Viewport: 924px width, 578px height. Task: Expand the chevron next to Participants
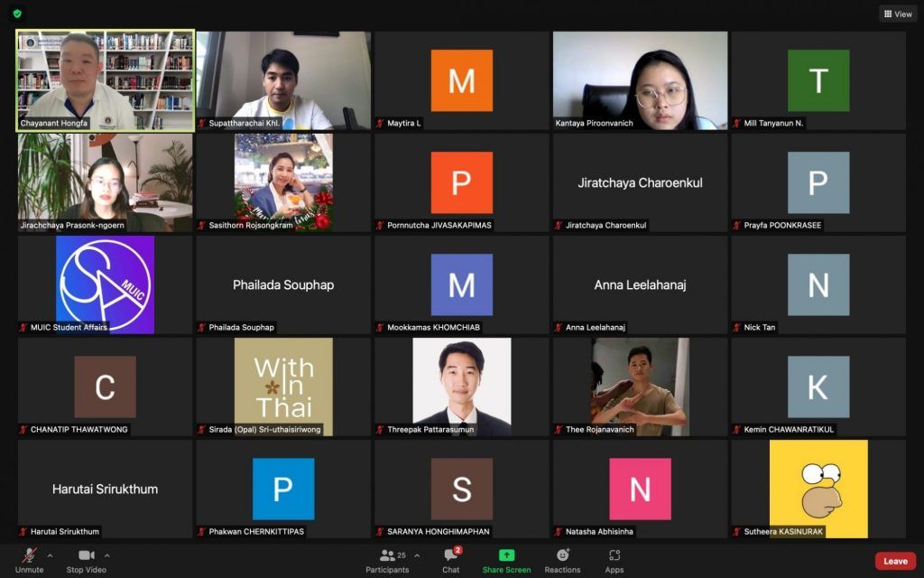click(x=417, y=555)
